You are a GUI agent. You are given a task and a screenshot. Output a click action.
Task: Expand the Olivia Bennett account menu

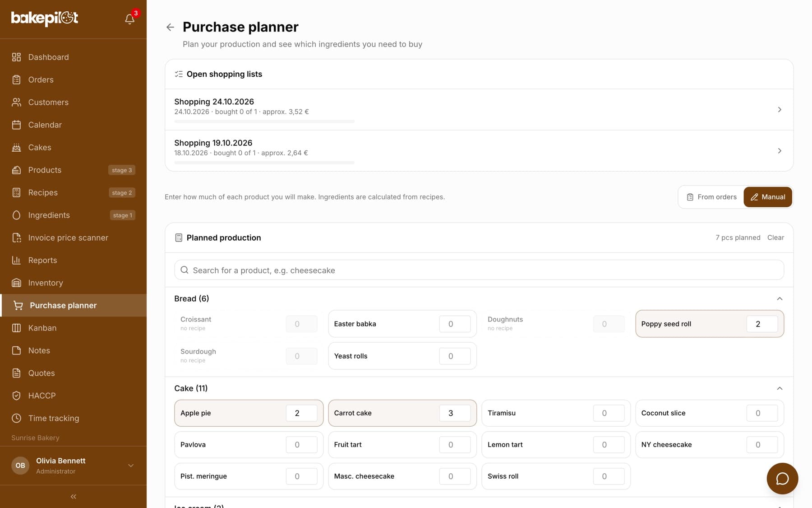point(131,466)
